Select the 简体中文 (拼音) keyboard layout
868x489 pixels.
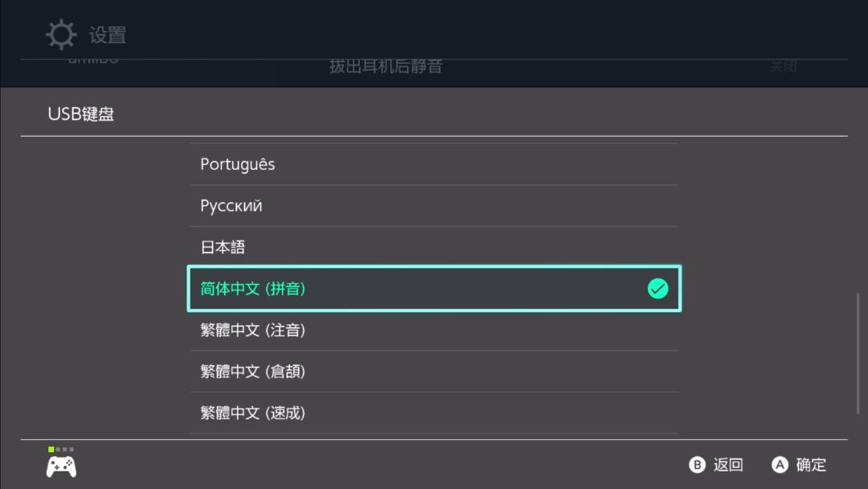[434, 288]
